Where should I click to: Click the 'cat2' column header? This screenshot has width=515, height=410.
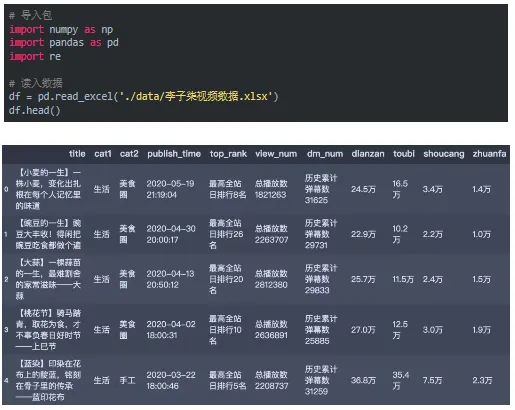(129, 154)
